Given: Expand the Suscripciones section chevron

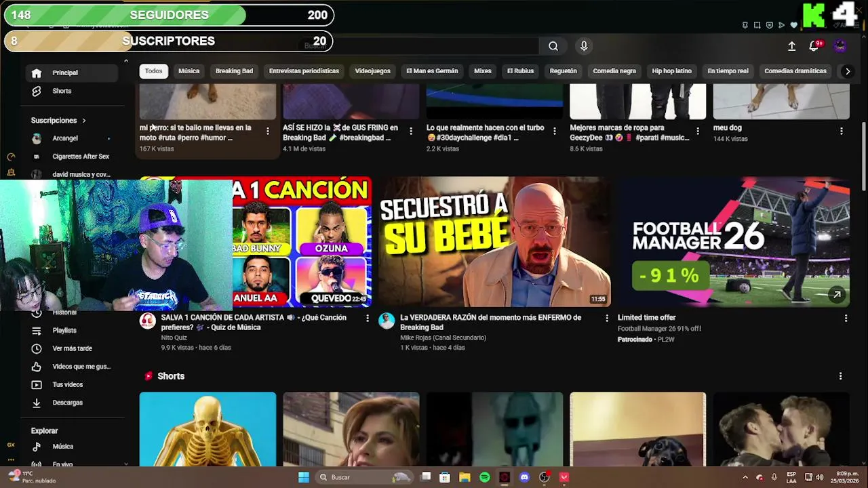Looking at the screenshot, I should click(84, 121).
